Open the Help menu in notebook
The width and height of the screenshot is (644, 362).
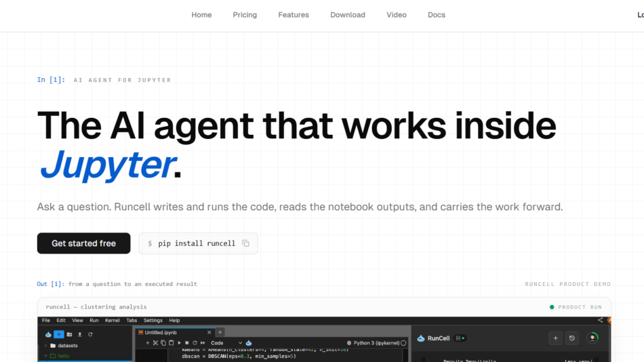coord(174,320)
